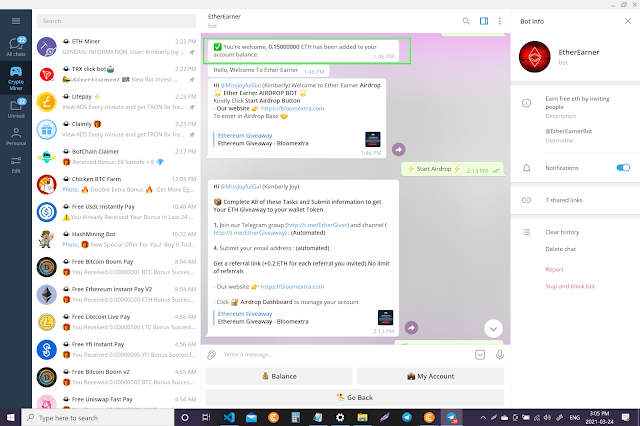Open Free Bitcoin Boom v2 chat
640x426 pixels.
(116, 377)
